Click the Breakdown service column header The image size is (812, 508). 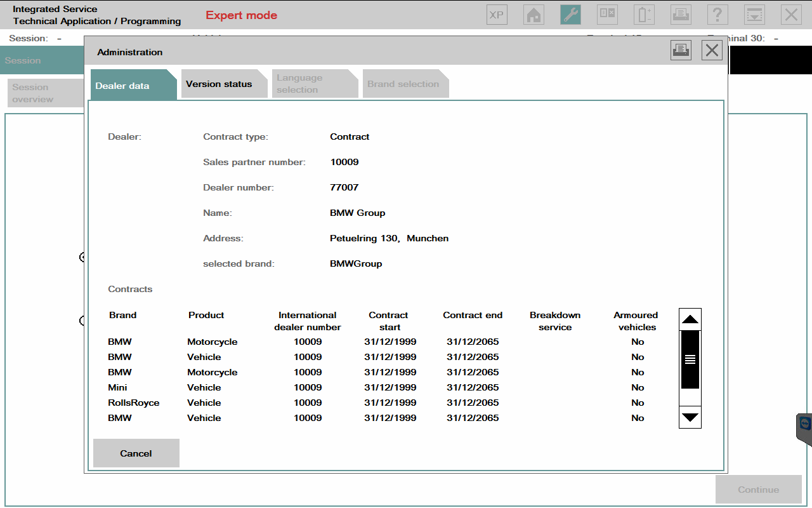point(555,321)
